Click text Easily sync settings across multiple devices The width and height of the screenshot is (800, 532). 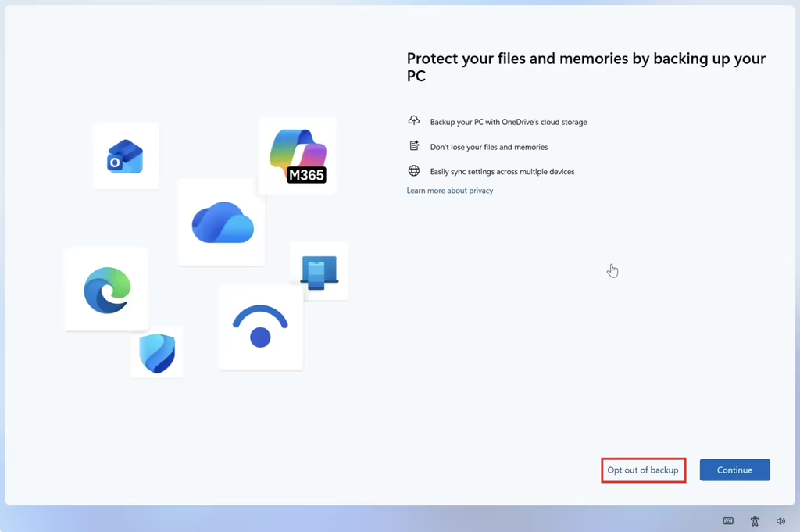(x=502, y=171)
